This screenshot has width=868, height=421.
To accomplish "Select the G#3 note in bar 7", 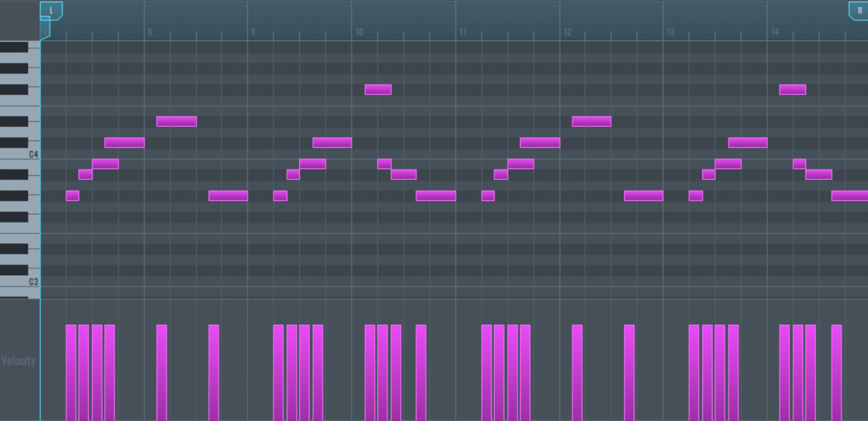I will (73, 196).
